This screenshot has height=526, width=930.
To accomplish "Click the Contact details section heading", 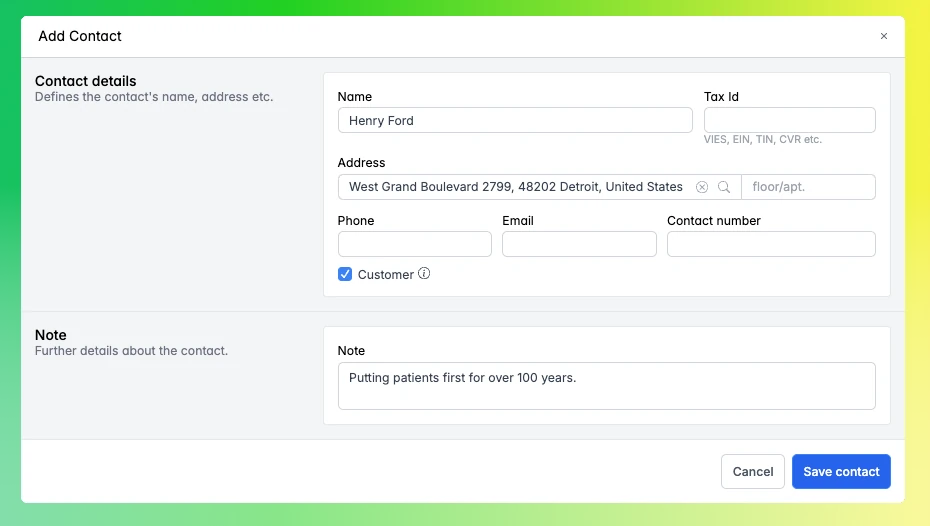I will (86, 81).
